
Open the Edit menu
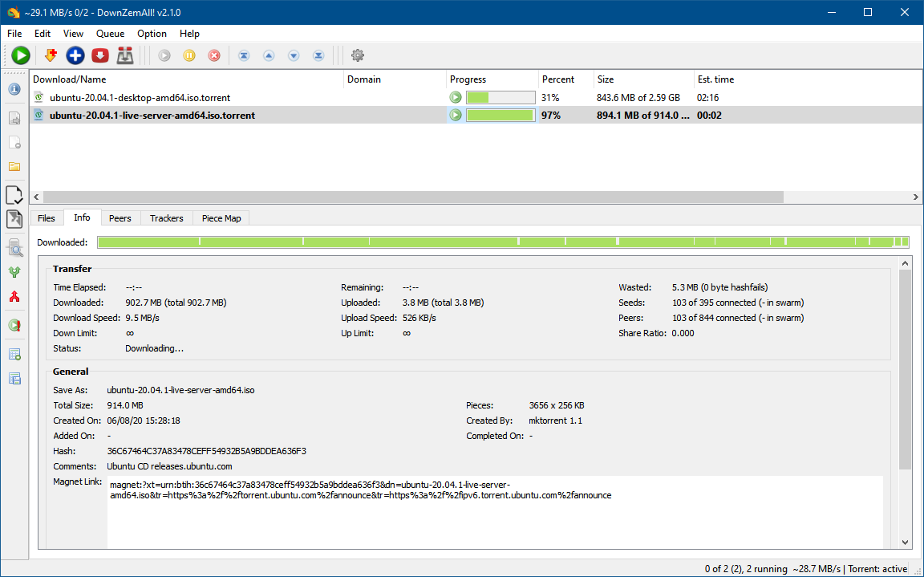[43, 34]
